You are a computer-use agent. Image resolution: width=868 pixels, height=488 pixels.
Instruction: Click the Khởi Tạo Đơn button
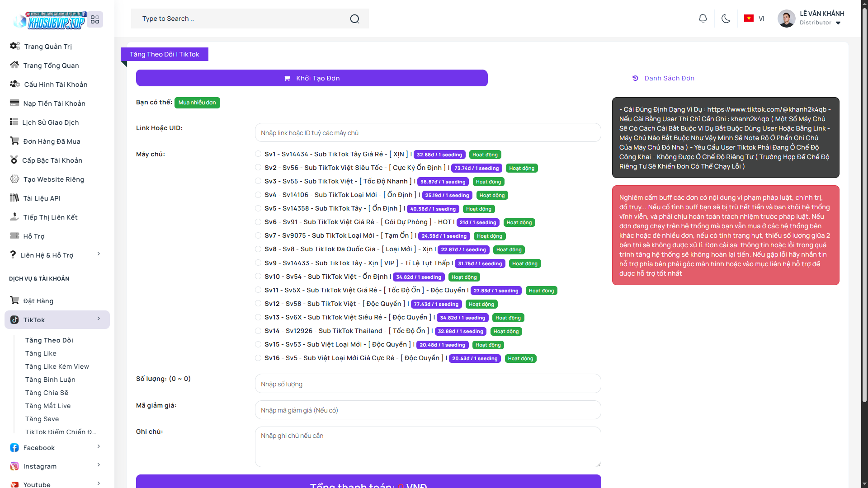pyautogui.click(x=311, y=78)
